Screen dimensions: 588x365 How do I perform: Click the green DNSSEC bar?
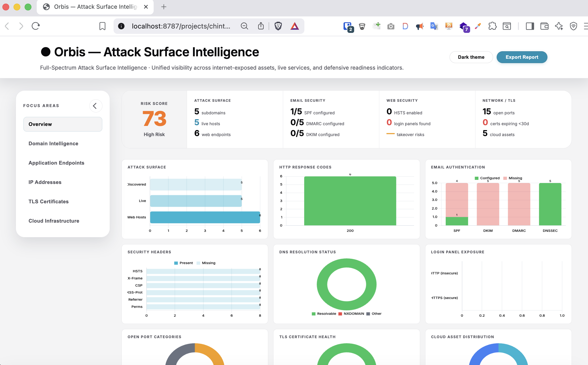pos(550,204)
